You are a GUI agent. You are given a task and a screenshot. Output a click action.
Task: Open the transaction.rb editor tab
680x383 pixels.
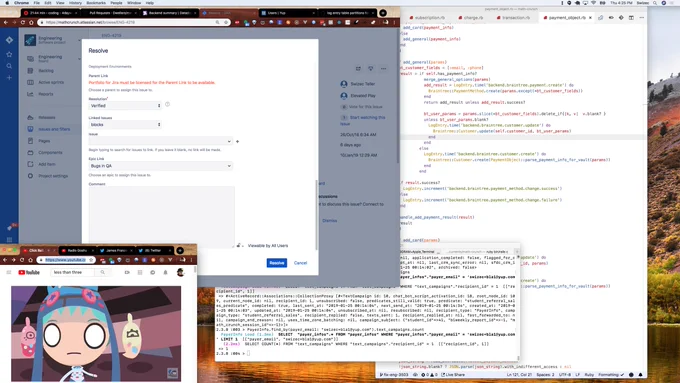coord(513,18)
